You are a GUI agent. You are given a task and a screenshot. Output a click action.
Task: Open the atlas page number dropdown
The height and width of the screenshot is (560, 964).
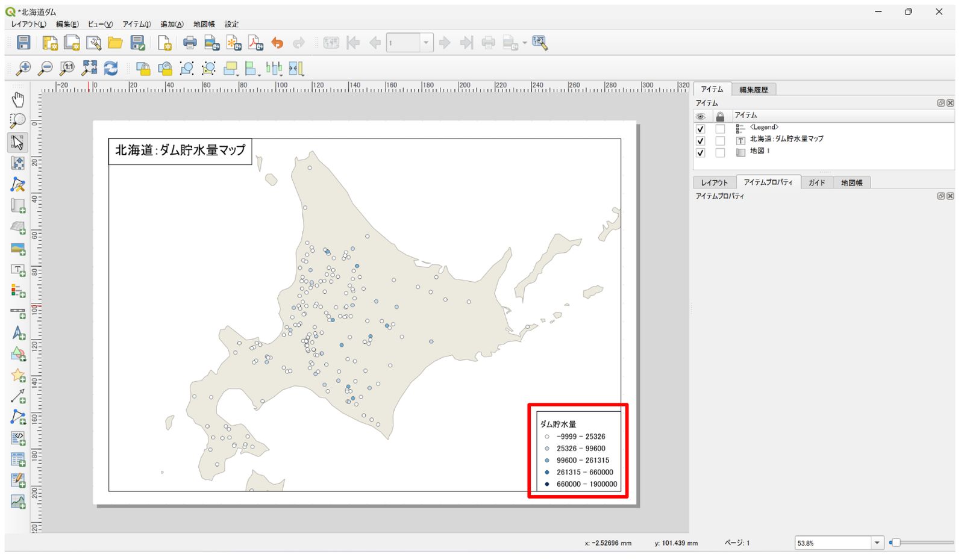coord(427,43)
